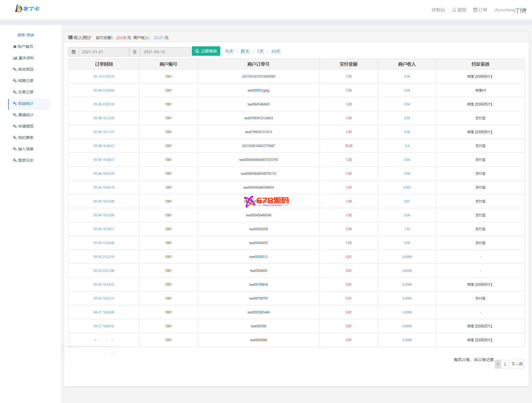Go to page 2 of the records
532x403 pixels.
pyautogui.click(x=505, y=364)
